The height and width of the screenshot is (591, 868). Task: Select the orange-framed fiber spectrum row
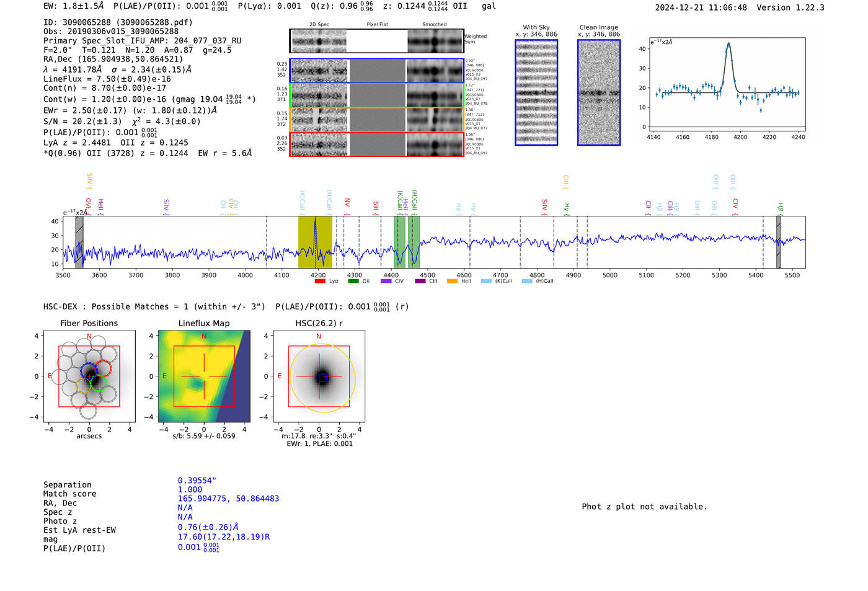[376, 120]
